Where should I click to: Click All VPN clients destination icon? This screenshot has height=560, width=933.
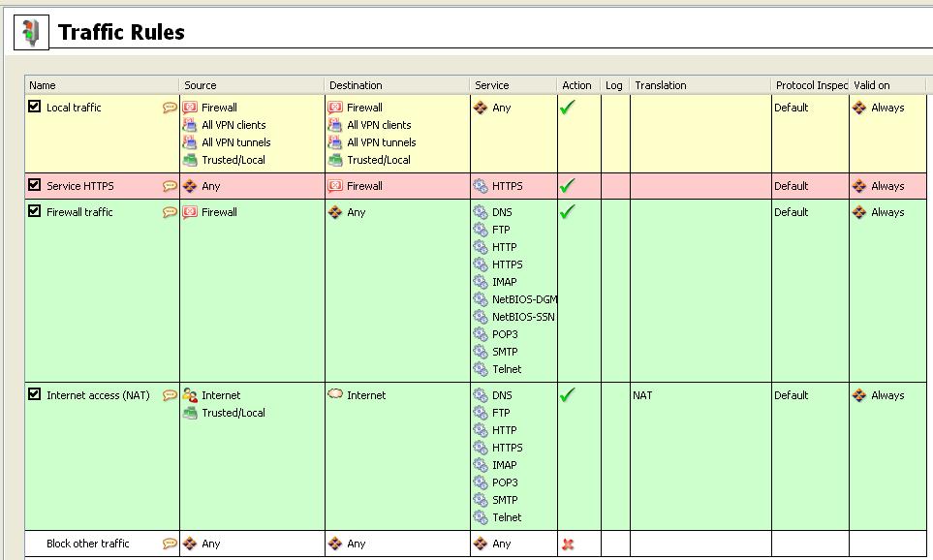pyautogui.click(x=335, y=125)
